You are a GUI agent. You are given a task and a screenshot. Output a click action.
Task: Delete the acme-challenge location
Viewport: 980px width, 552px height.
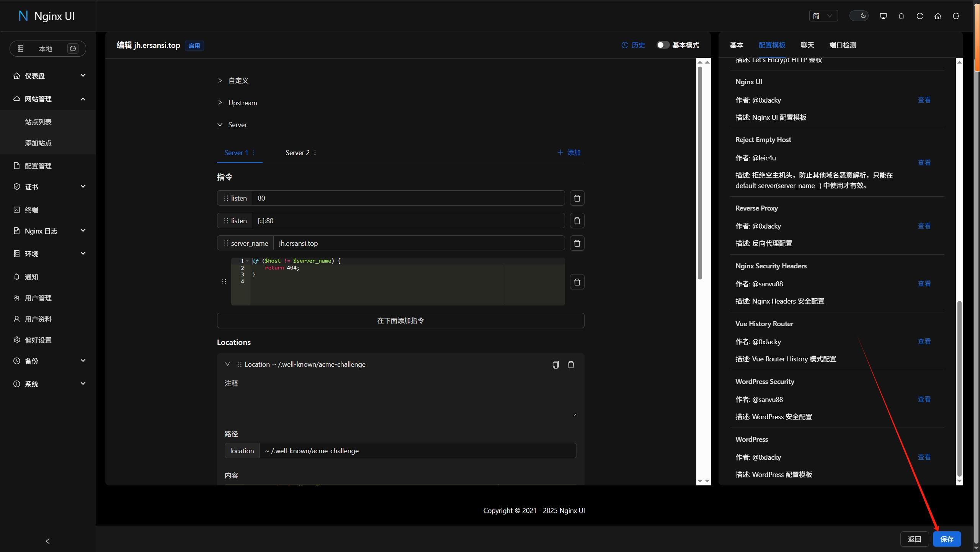[x=571, y=364]
